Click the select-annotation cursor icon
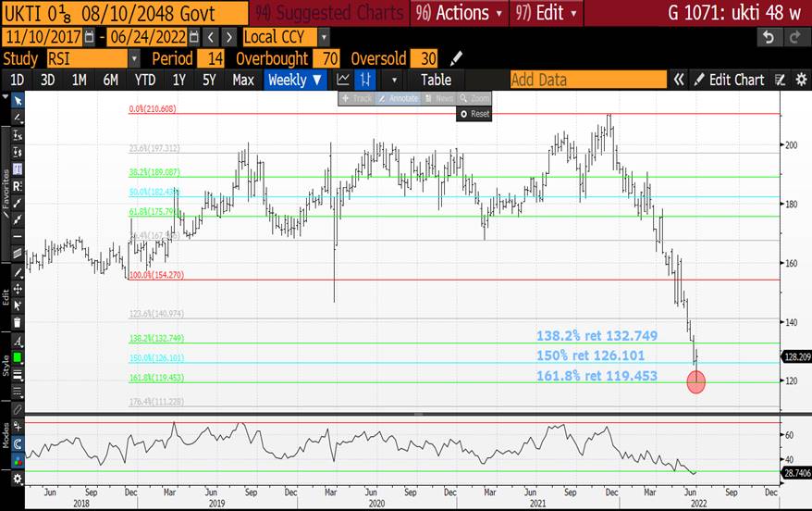812x511 pixels. (x=18, y=305)
